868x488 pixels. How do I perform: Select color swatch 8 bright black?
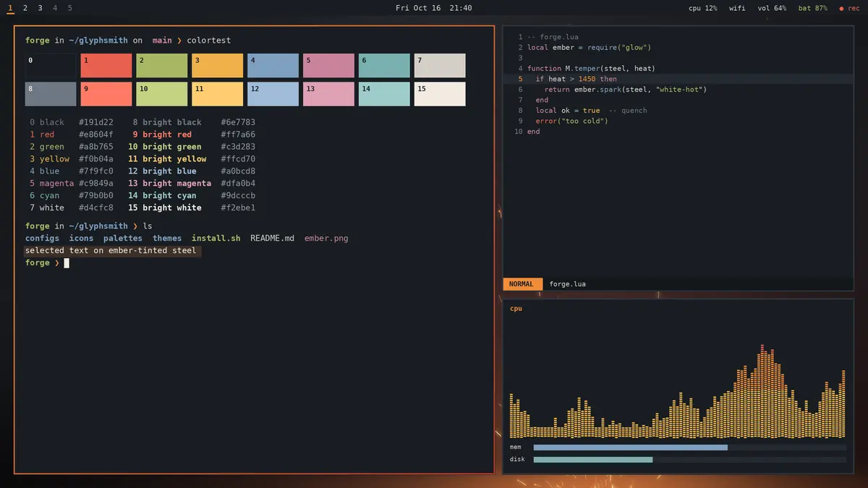point(51,94)
